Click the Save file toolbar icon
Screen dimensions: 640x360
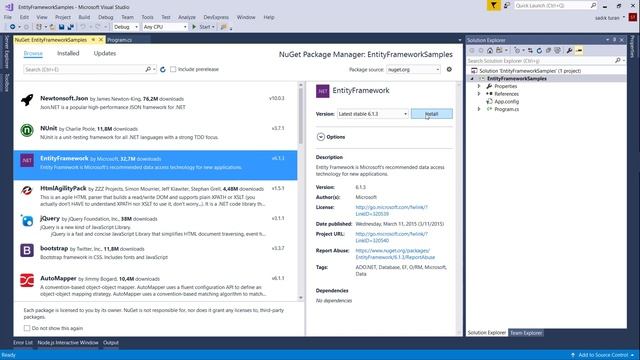61,27
